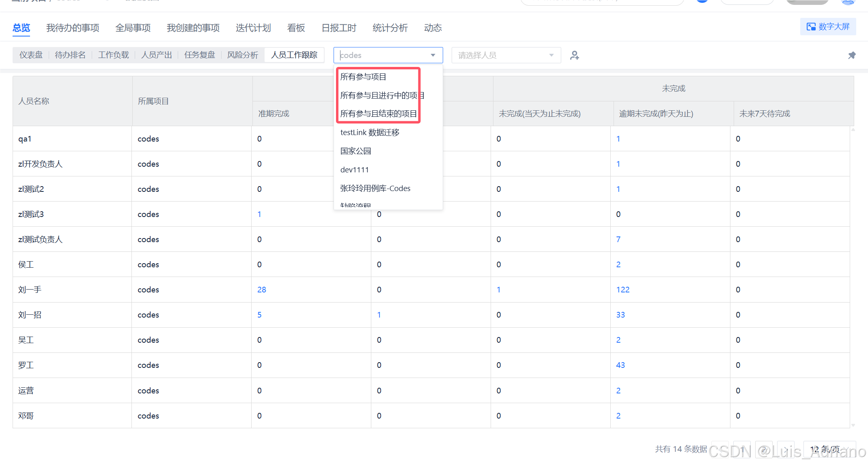
Task: Select 所有参与项目 from dropdown list
Action: [363, 77]
